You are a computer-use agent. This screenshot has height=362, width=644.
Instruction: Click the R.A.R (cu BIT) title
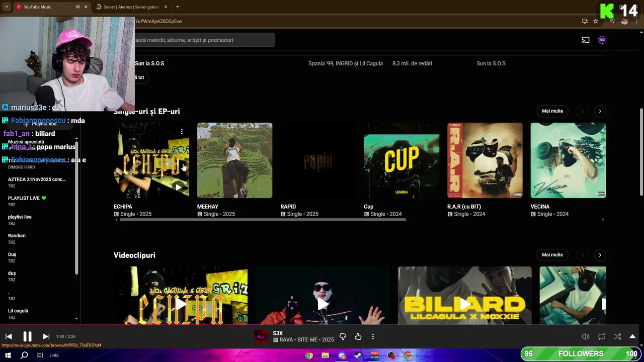tap(464, 207)
